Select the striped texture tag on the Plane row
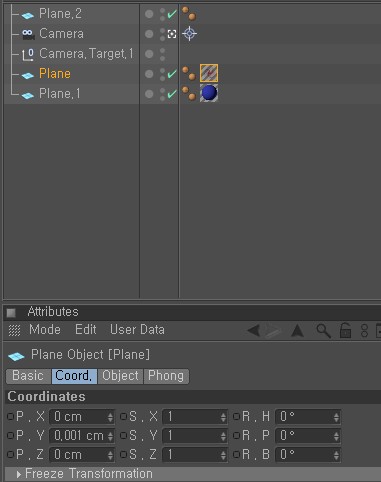381x482 pixels. (x=209, y=73)
